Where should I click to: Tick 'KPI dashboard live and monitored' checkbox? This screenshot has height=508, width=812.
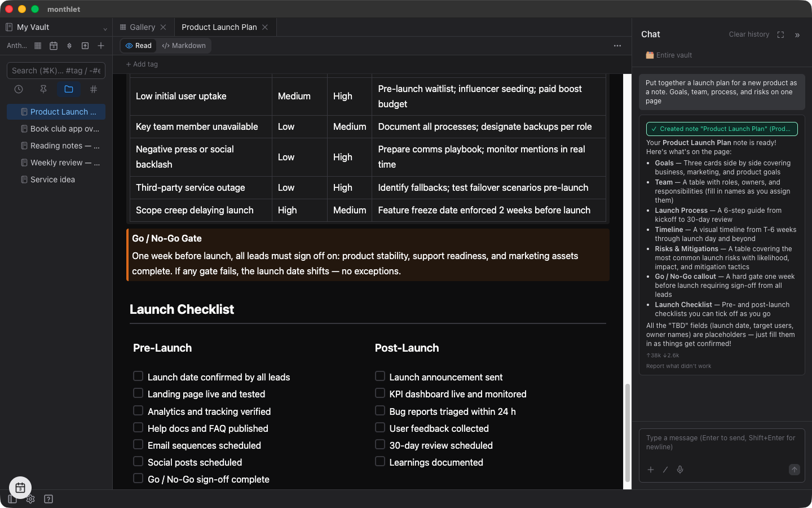tap(380, 393)
